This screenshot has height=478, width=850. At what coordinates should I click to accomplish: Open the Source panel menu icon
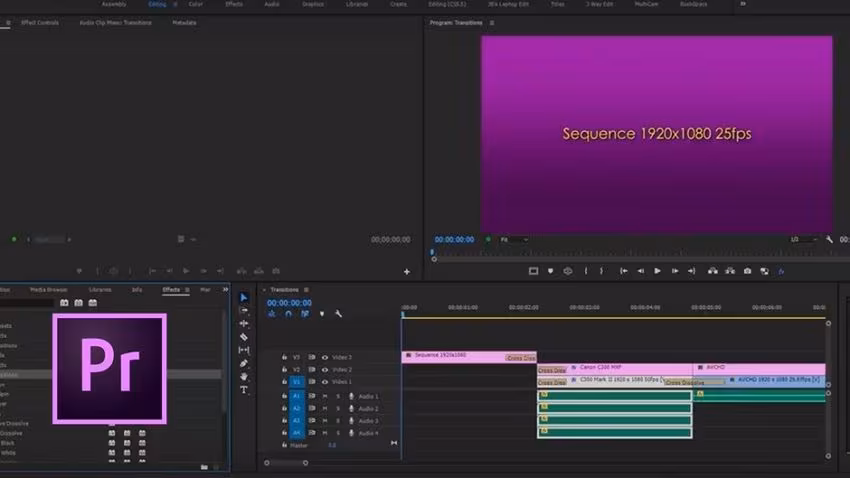[8, 23]
